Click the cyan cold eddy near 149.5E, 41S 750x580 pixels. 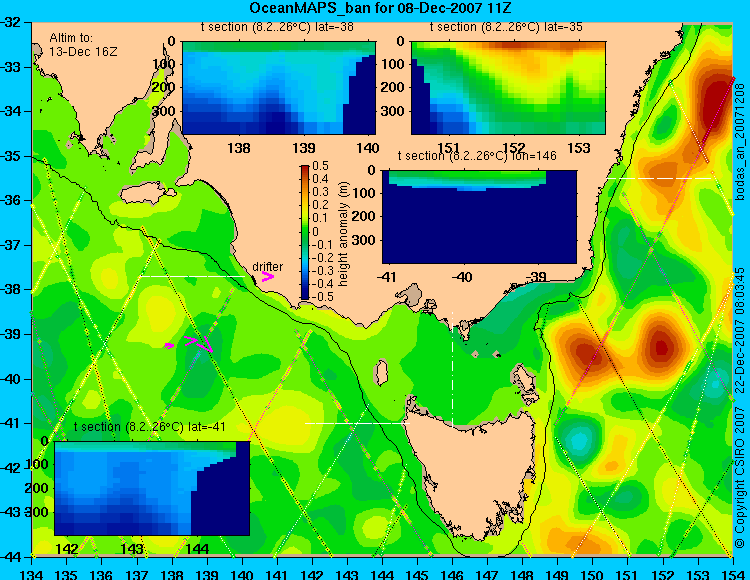pyautogui.click(x=580, y=440)
